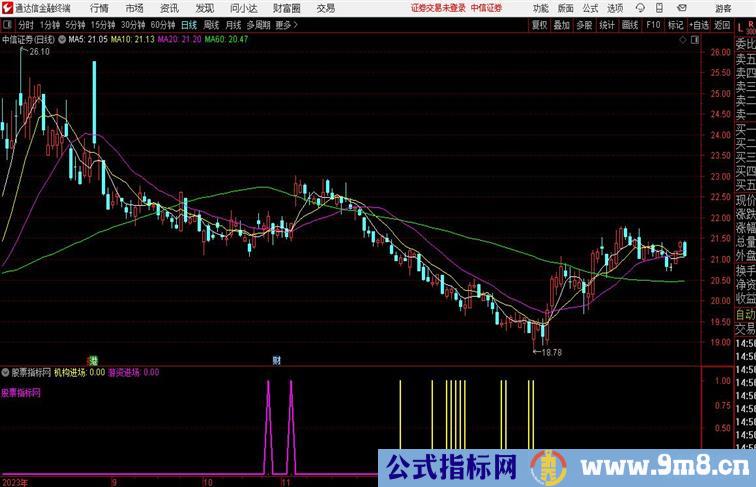Viewport: 756px width, 487px height.
Task: Open the 资讯 menu
Action: [x=169, y=8]
